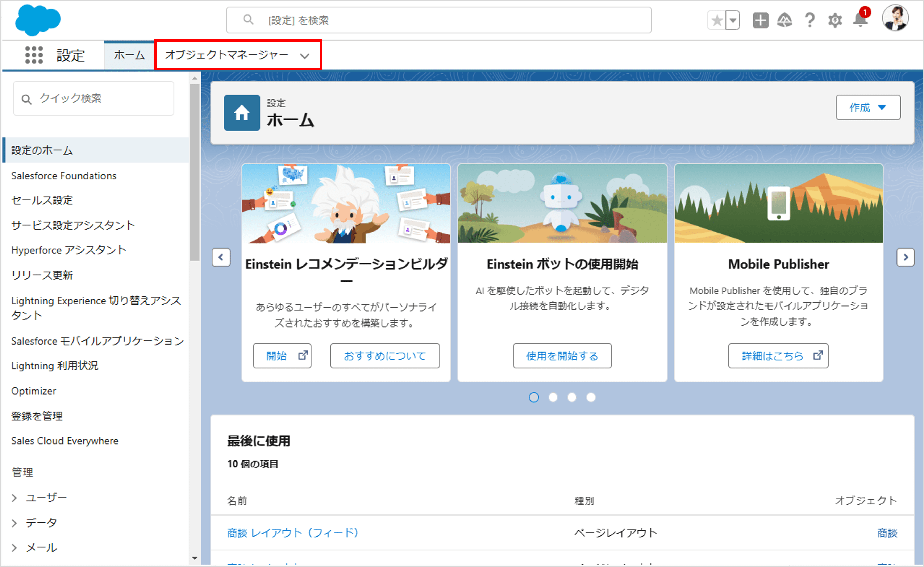Screen dimensions: 924x567
Task: Go to previous carousel card
Action: [x=221, y=257]
